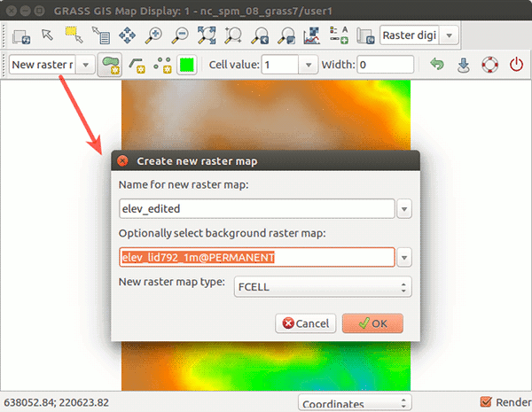Select the pointer tool in toolbar
Image resolution: width=532 pixels, height=412 pixels.
click(x=48, y=36)
